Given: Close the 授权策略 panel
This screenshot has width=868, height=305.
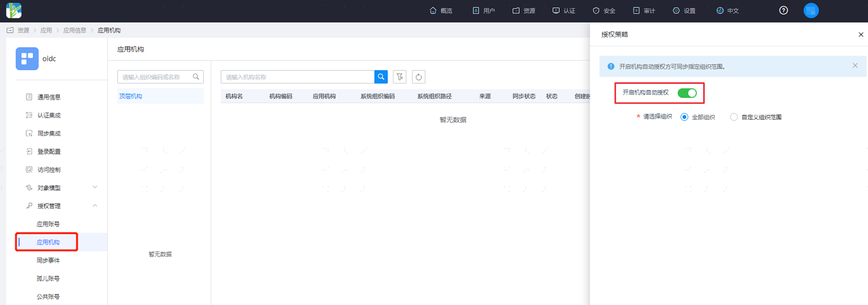Looking at the screenshot, I should [x=860, y=35].
